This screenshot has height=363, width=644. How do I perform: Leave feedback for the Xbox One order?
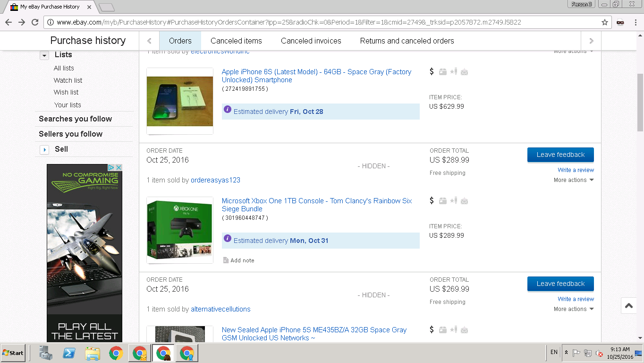[x=560, y=155]
